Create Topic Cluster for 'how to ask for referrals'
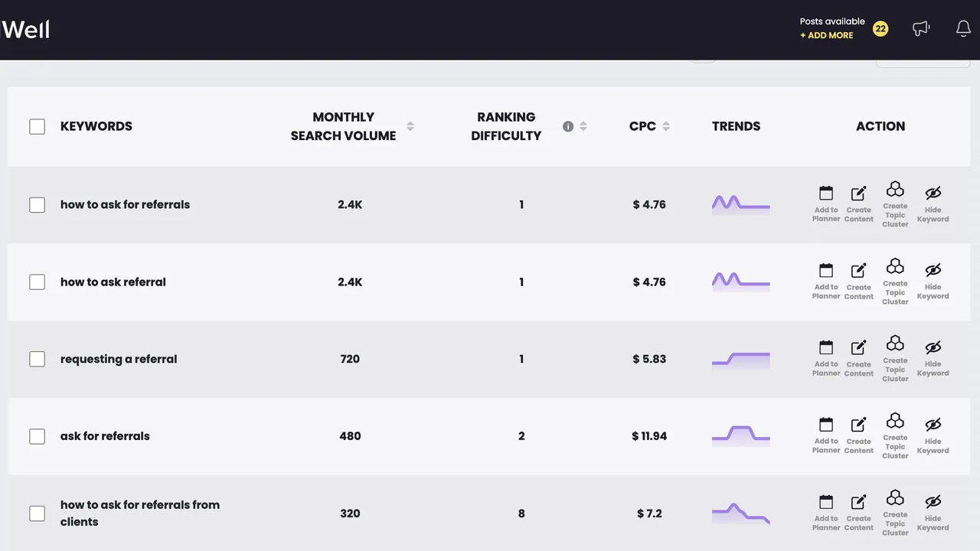The image size is (980, 551). pyautogui.click(x=895, y=204)
